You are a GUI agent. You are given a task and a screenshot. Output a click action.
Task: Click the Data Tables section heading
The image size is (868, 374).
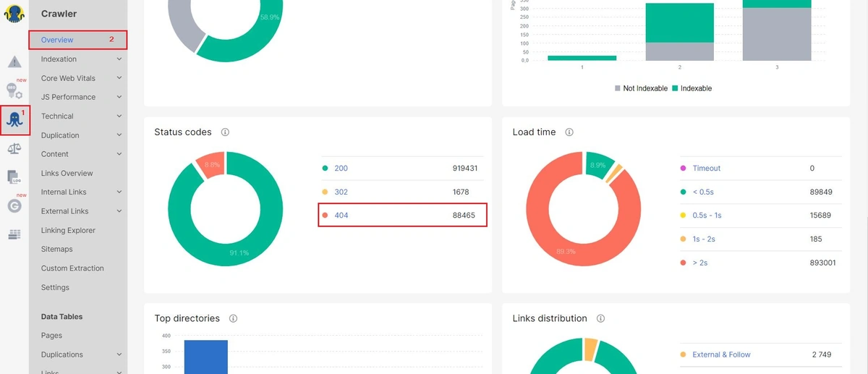[x=61, y=316]
